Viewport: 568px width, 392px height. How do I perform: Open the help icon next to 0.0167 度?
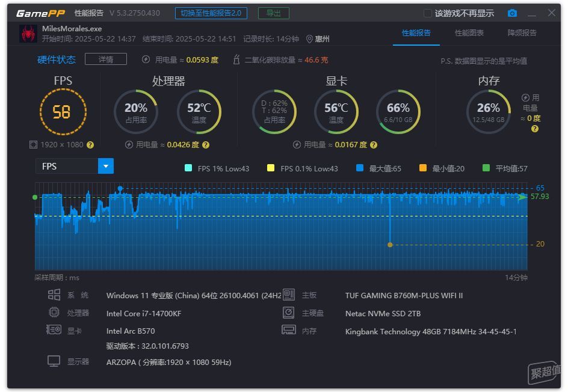[374, 145]
